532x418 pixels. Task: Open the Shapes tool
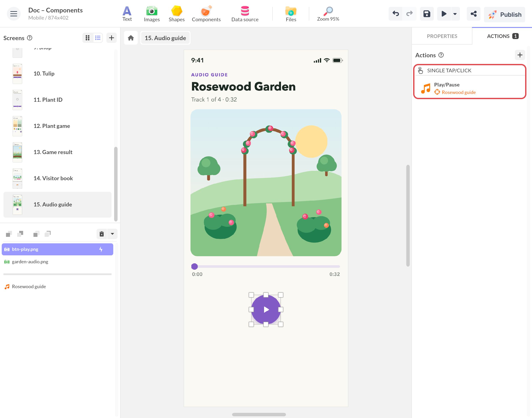point(176,14)
